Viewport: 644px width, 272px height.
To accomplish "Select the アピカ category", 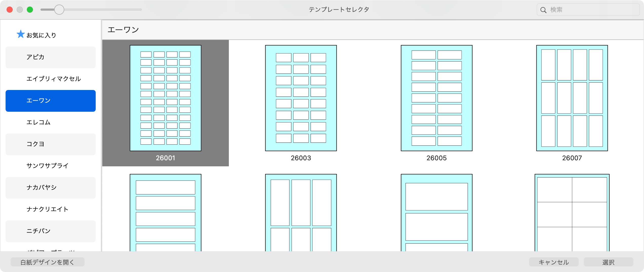I will click(51, 57).
